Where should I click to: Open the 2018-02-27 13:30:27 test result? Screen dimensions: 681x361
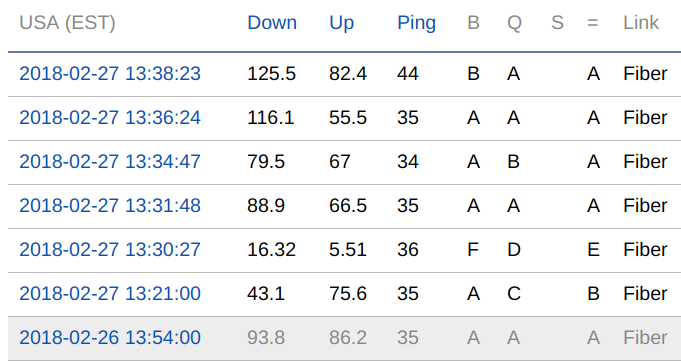[x=110, y=249]
